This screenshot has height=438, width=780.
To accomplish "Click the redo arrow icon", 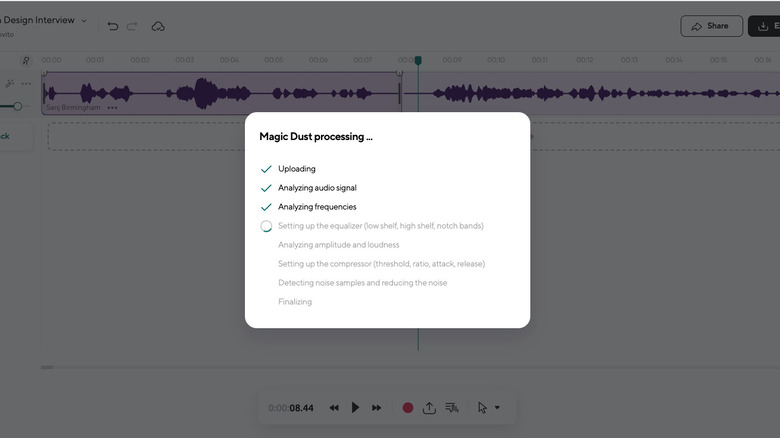I will click(133, 26).
